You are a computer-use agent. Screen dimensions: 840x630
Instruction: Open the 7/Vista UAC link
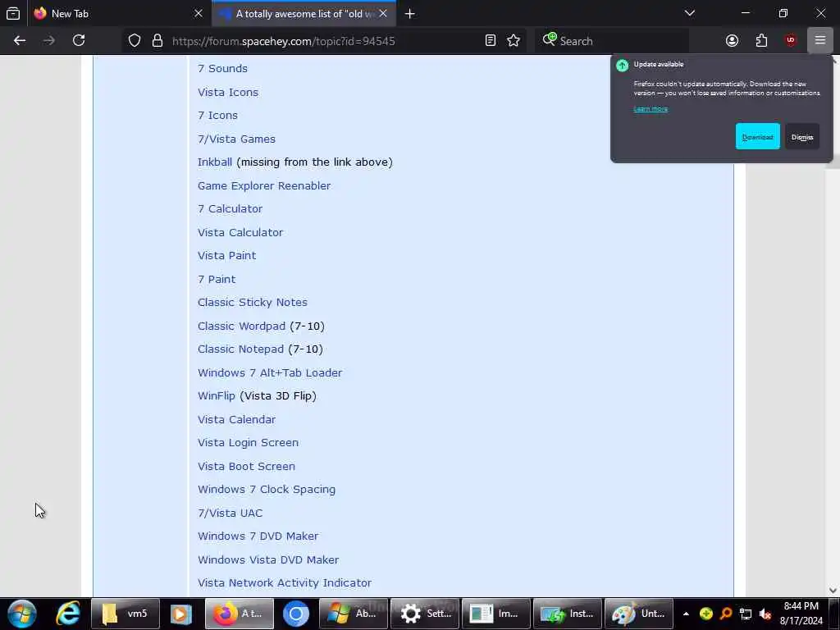coord(230,513)
